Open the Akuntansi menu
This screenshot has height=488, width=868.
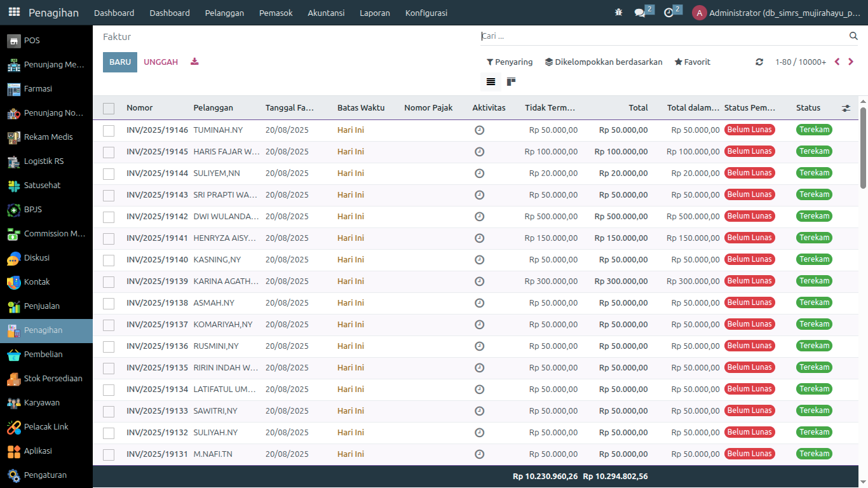(x=326, y=13)
